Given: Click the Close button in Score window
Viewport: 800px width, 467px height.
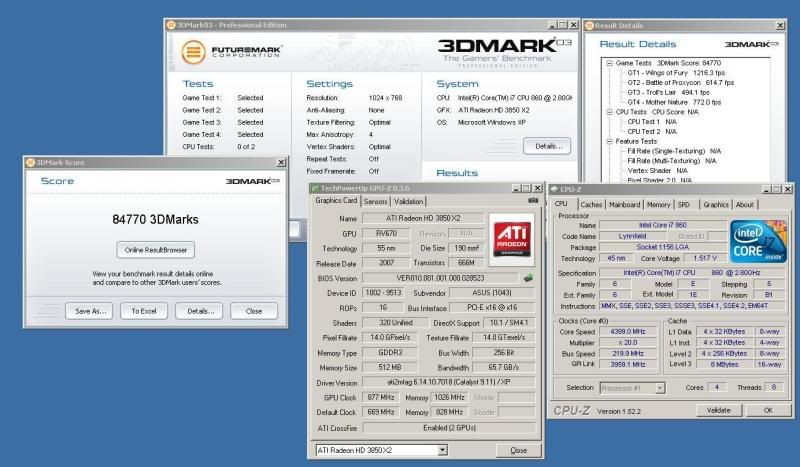Looking at the screenshot, I should [x=254, y=311].
